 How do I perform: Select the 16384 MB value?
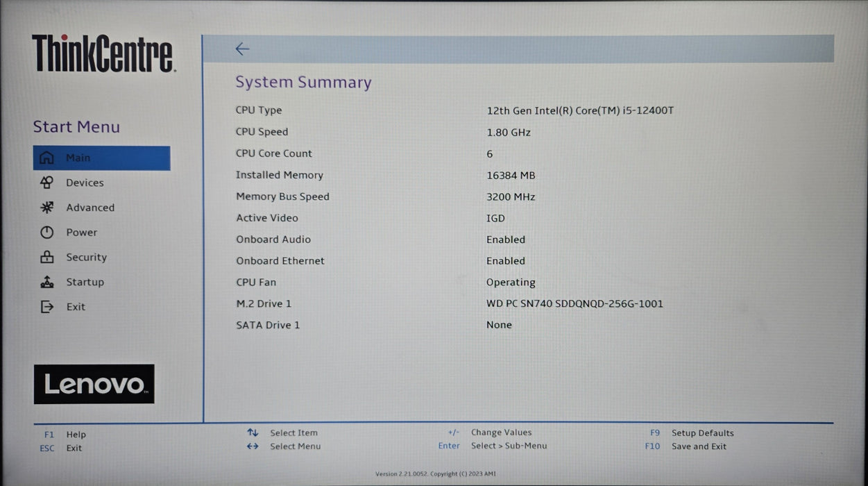511,176
